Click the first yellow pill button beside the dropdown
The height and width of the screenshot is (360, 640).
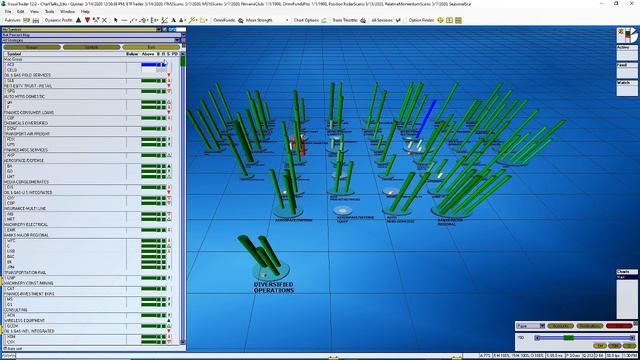point(560,326)
